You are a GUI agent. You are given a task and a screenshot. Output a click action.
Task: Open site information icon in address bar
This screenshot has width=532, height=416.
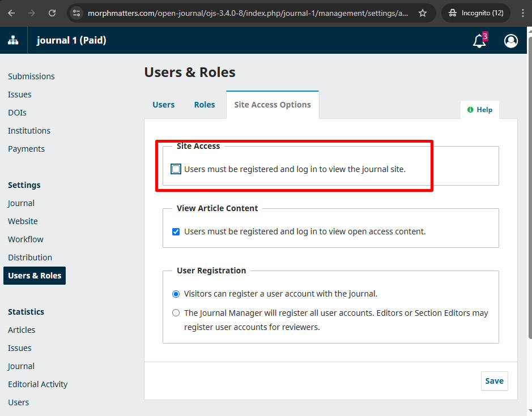pos(76,13)
